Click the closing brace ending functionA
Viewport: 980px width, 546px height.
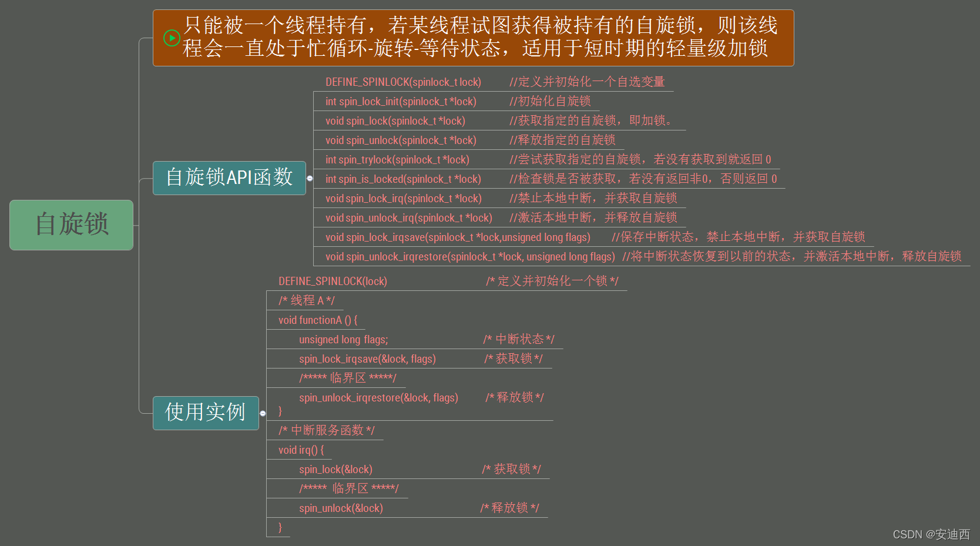click(x=280, y=411)
